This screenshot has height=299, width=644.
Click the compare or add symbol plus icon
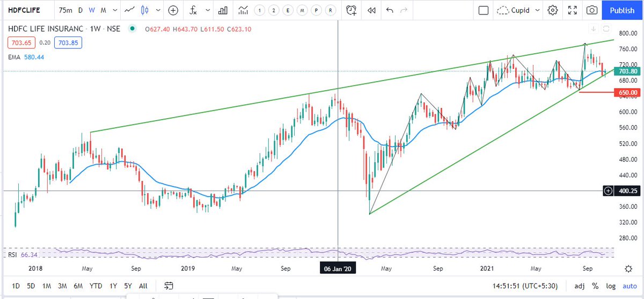point(173,10)
